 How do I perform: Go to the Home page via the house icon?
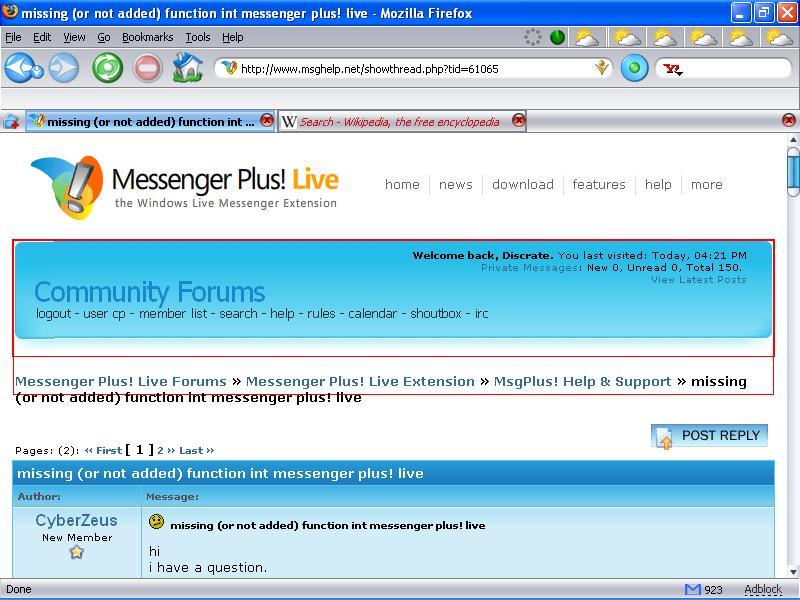pos(187,68)
